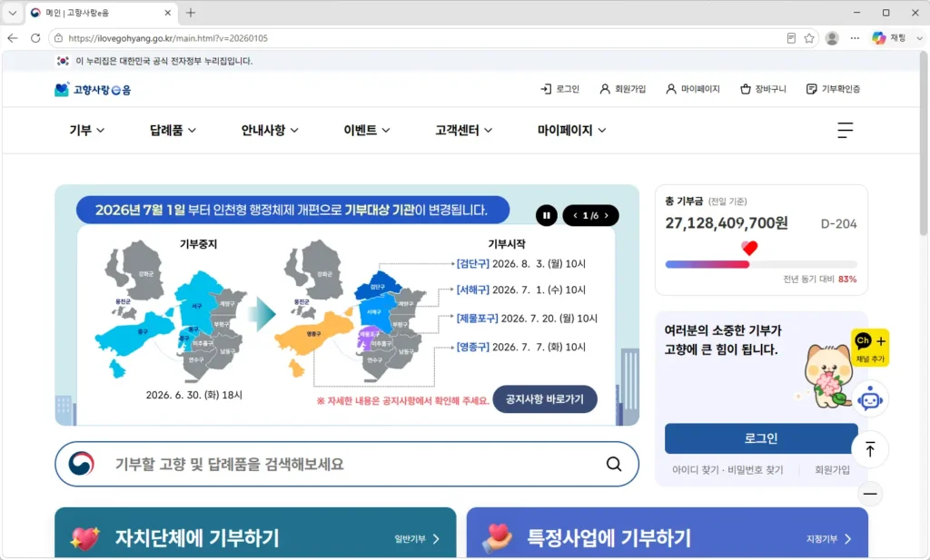Collapse the floating menu with minus button
This screenshot has width=930, height=560.
click(x=870, y=494)
